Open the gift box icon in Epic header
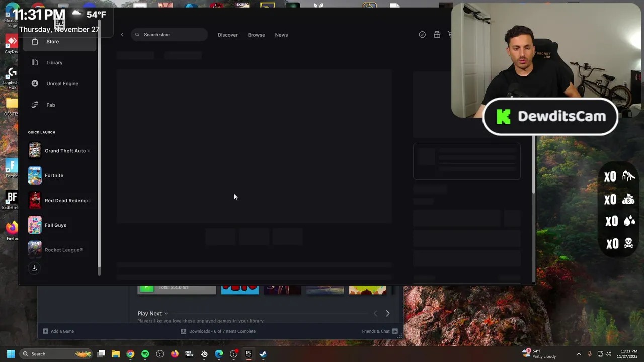The image size is (644, 362). 437,35
